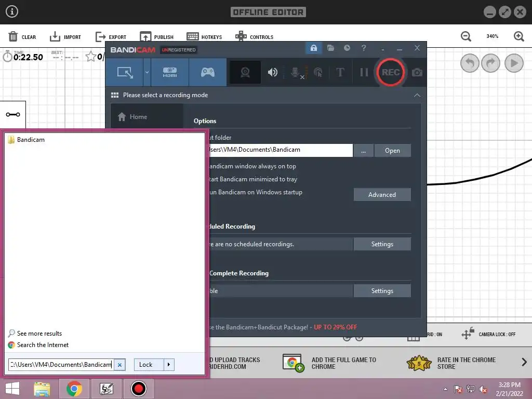Open Google Chrome from the taskbar

point(74,389)
